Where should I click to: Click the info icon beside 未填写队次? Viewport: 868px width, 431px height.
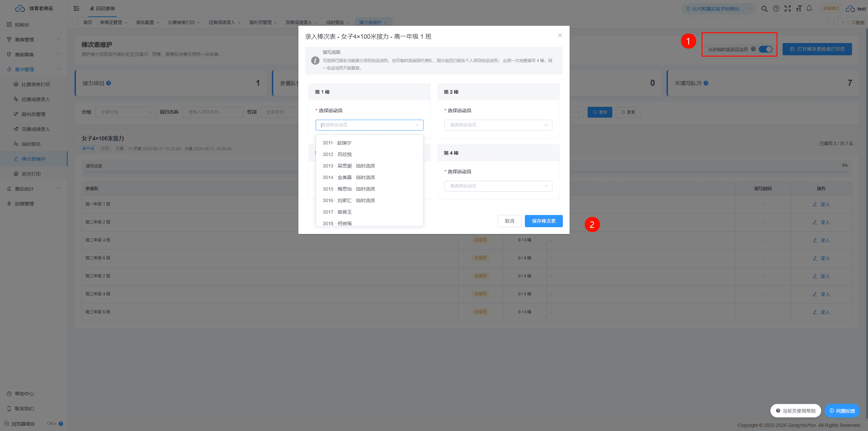click(x=706, y=83)
